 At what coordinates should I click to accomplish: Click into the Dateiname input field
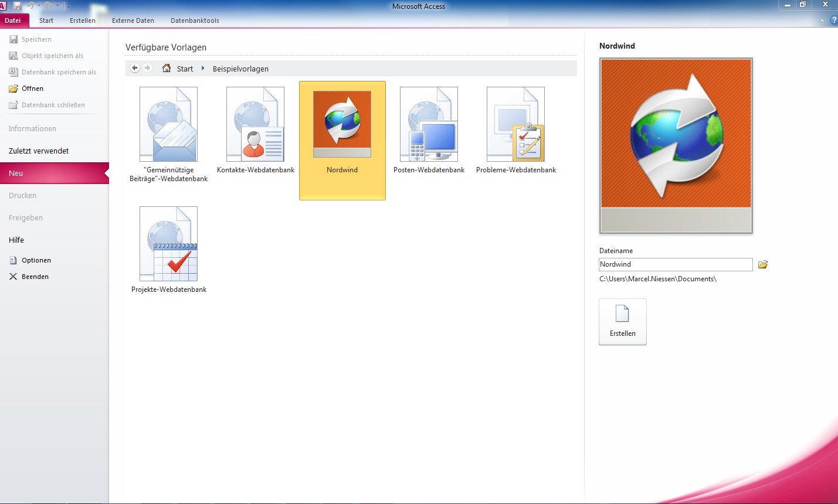(676, 264)
